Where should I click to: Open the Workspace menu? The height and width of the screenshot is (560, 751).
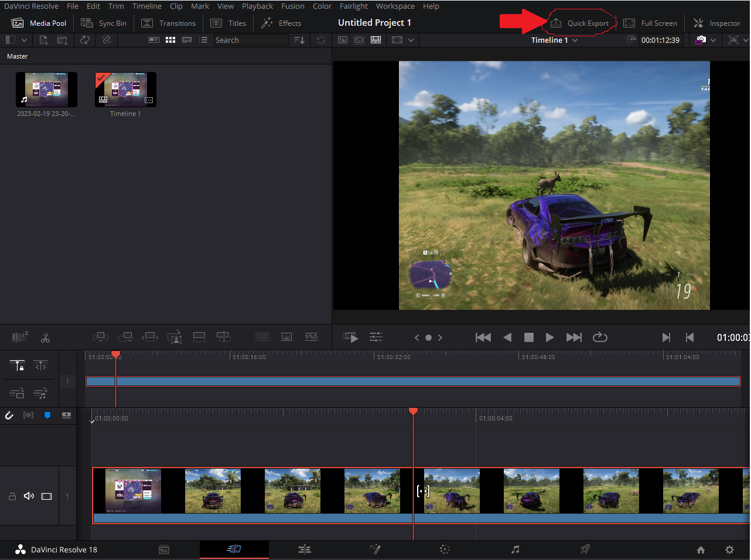pyautogui.click(x=395, y=6)
